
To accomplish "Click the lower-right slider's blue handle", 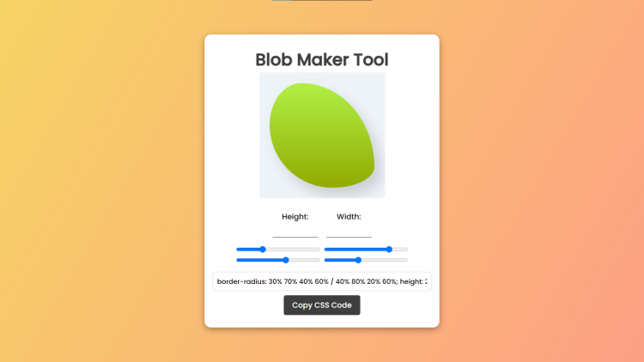I will click(x=358, y=259).
